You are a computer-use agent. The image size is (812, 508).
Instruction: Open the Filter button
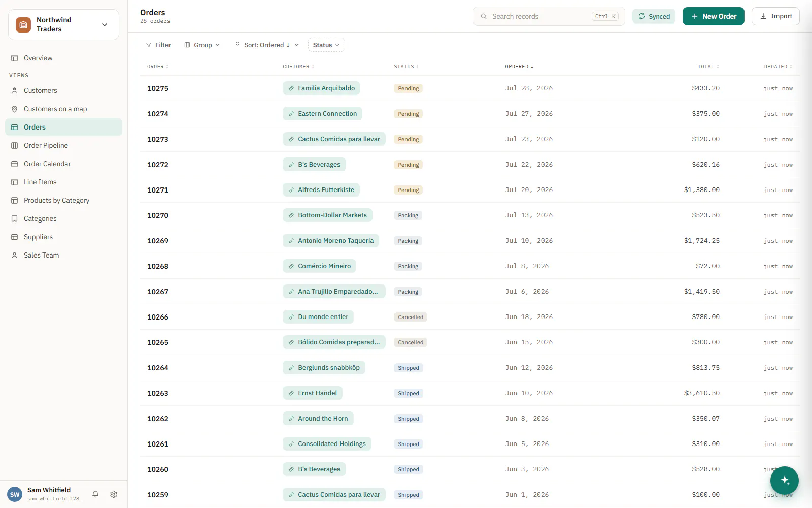pyautogui.click(x=158, y=45)
